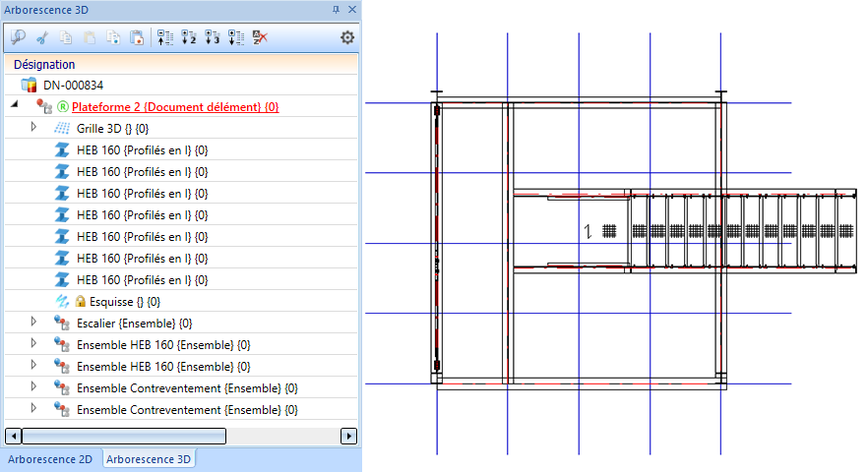Click the copy icon in toolbar

point(66,37)
